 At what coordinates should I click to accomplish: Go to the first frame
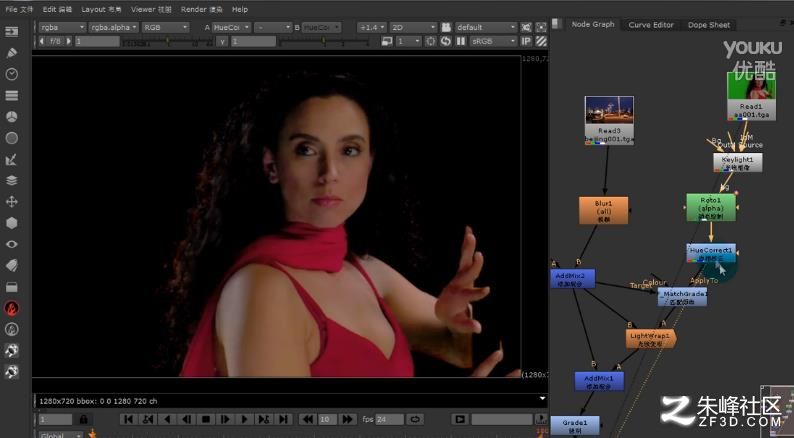pos(129,419)
